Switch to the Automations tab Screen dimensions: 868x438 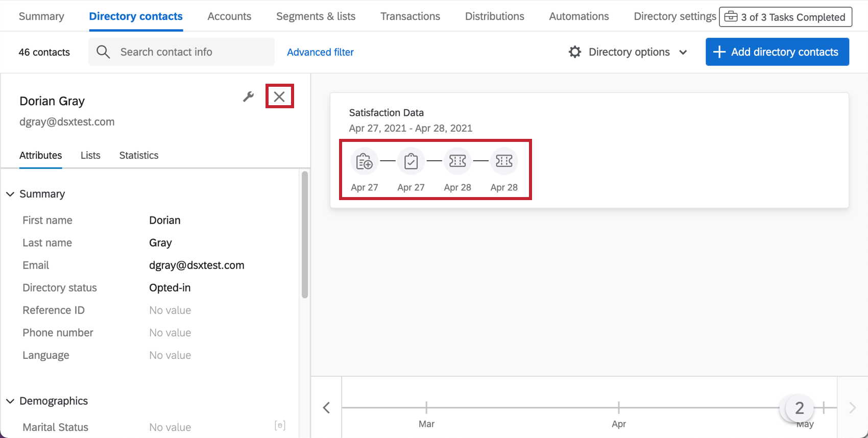pos(579,16)
